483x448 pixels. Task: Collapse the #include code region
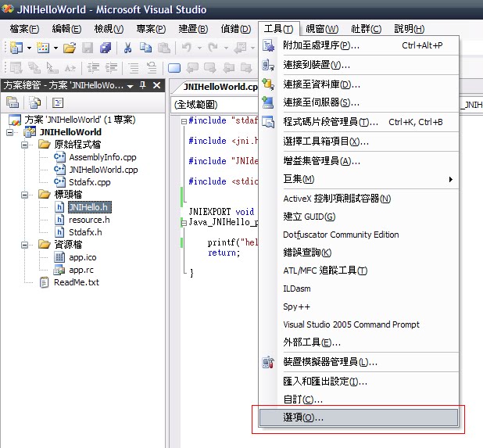pyautogui.click(x=184, y=121)
